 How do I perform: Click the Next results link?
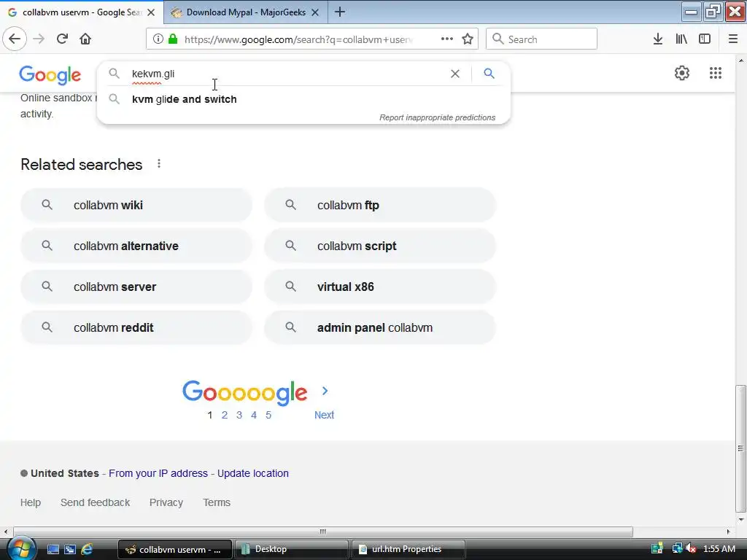point(324,415)
